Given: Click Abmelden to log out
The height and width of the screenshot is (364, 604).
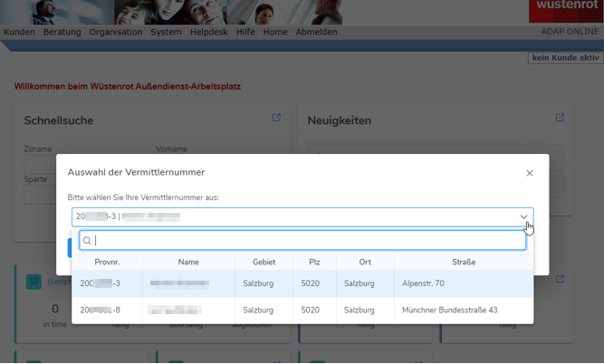Looking at the screenshot, I should (316, 32).
